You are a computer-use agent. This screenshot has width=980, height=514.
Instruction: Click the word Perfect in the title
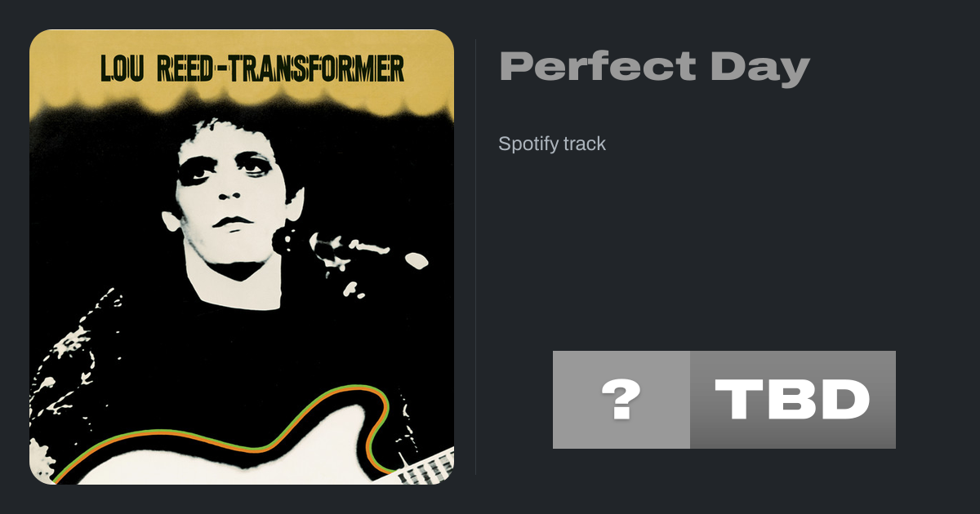[x=596, y=67]
